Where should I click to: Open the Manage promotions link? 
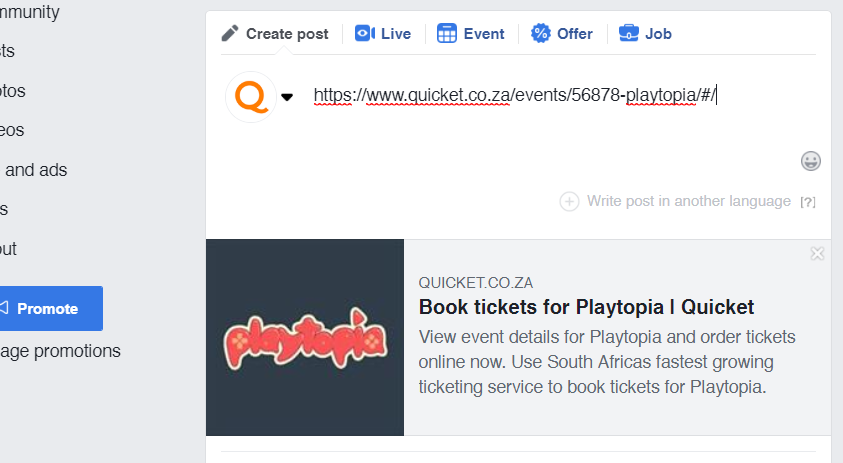coord(60,351)
